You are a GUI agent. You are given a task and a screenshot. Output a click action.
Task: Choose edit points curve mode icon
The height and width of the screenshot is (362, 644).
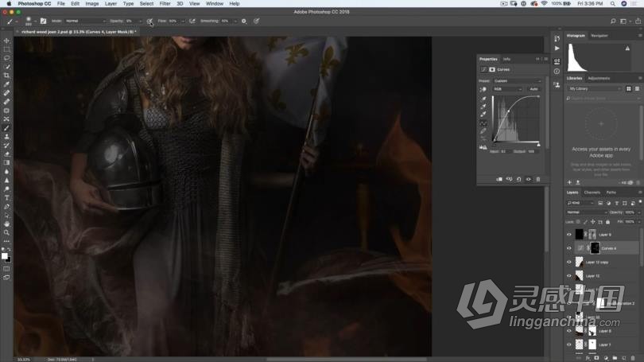click(x=483, y=123)
